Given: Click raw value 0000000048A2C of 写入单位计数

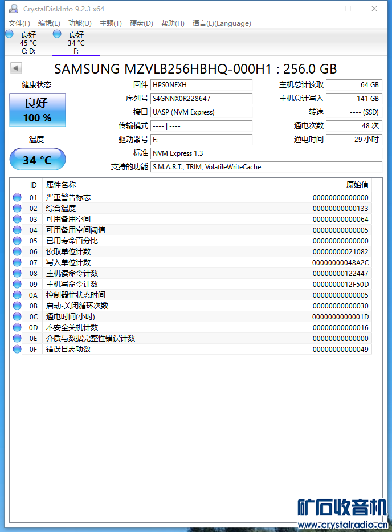Looking at the screenshot, I should (341, 263).
